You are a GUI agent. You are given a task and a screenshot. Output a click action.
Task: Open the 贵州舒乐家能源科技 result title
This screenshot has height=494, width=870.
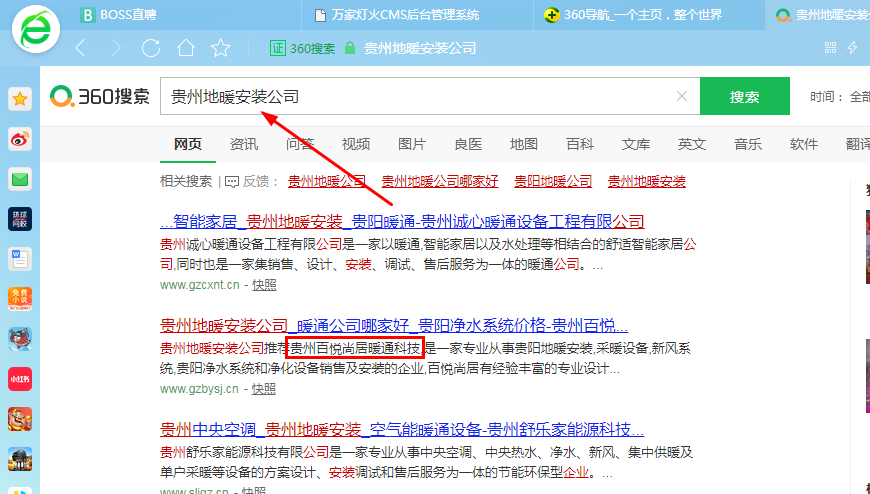(x=402, y=429)
